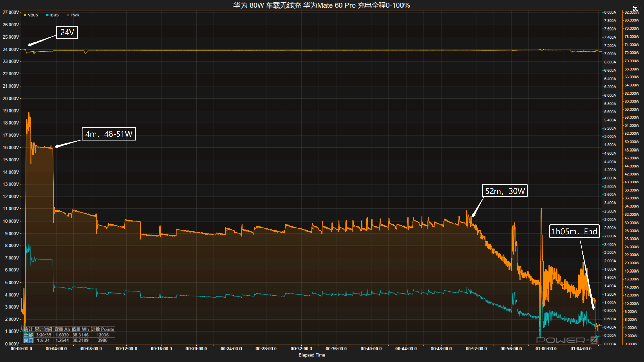Click the brown PWR color marker
The height and width of the screenshot is (362, 644).
(68, 15)
